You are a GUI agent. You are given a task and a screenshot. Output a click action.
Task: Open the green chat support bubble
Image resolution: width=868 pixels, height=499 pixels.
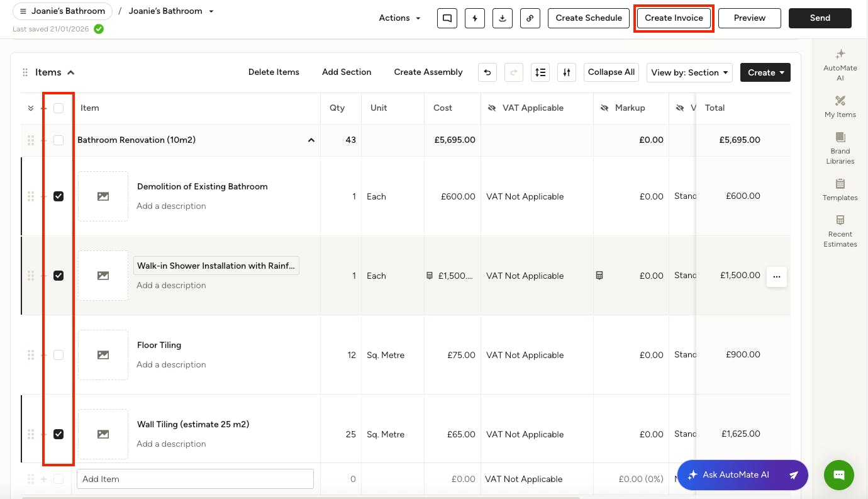(x=839, y=475)
